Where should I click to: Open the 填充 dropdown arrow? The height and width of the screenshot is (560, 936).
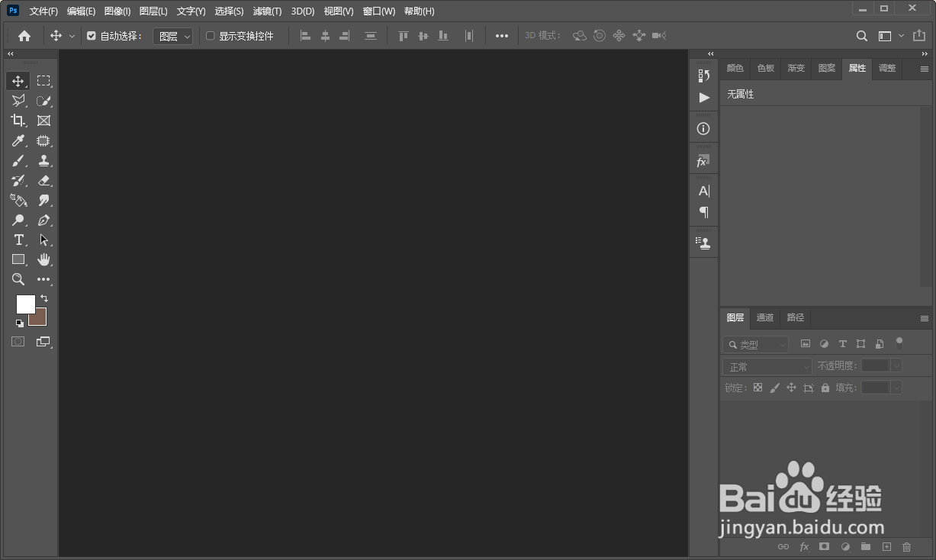pyautogui.click(x=896, y=388)
